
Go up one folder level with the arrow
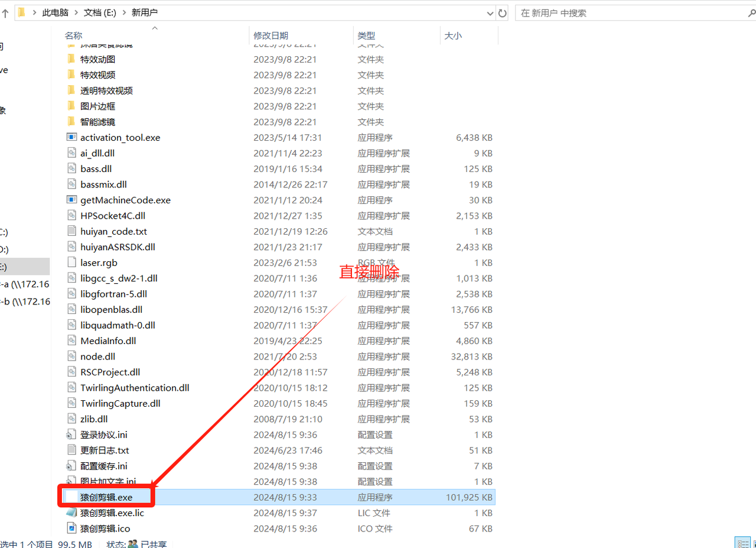coord(5,13)
